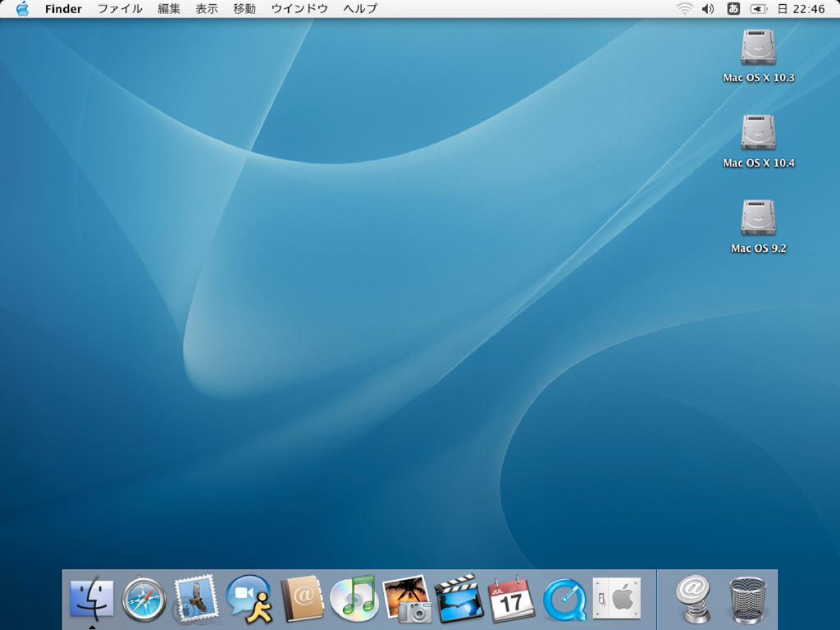Click the clock showing 日 22:46

(x=801, y=8)
